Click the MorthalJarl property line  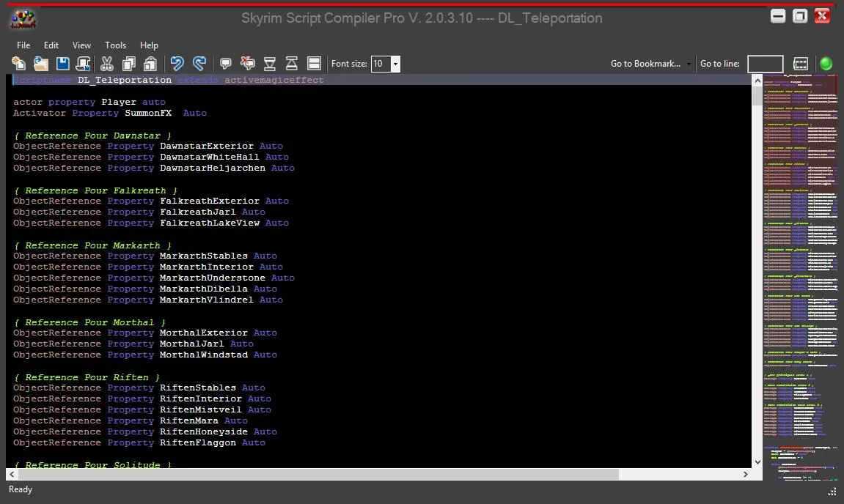coord(133,344)
